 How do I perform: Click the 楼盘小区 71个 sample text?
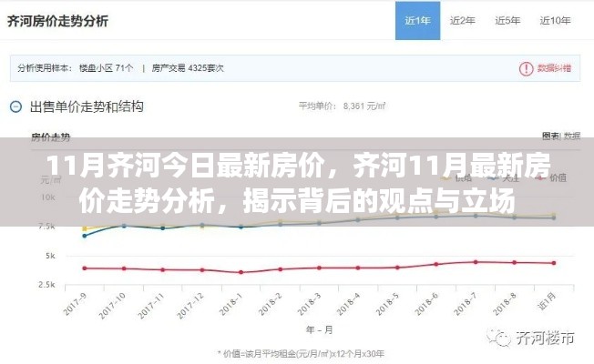(x=108, y=67)
